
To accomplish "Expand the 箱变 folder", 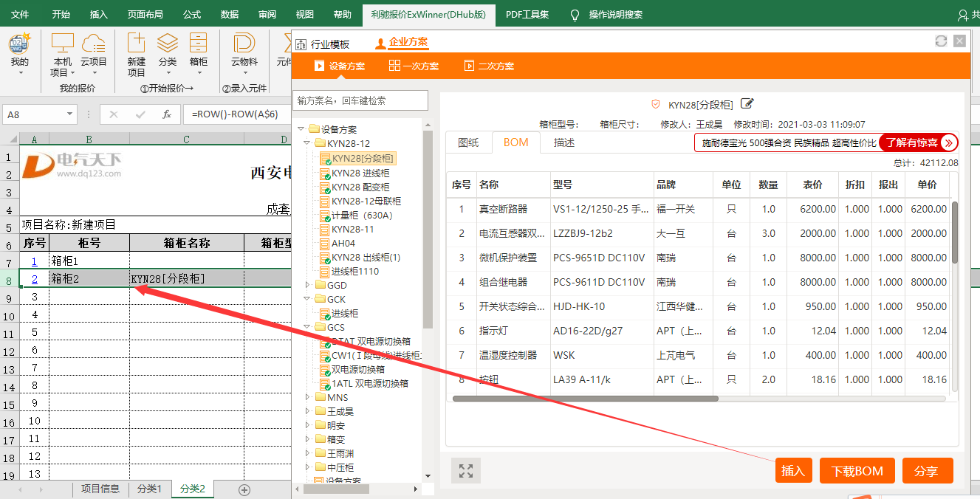I will coord(308,440).
